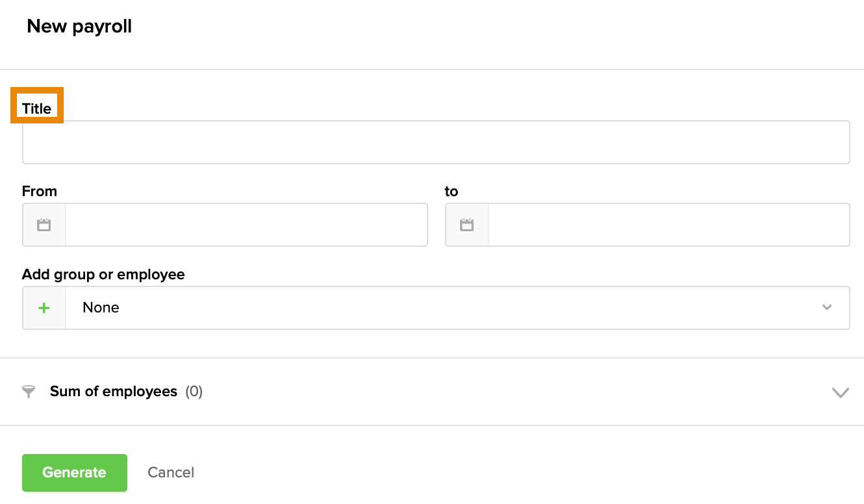
Task: Click the (0) employee count
Action: click(x=194, y=392)
